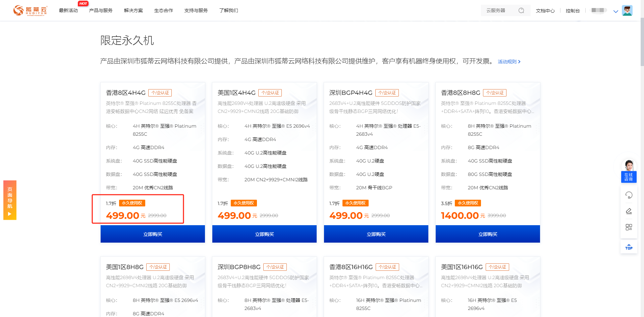Click 个/企认证 tag on 深圳BGP4H4G
The height and width of the screenshot is (317, 644).
pyautogui.click(x=387, y=93)
